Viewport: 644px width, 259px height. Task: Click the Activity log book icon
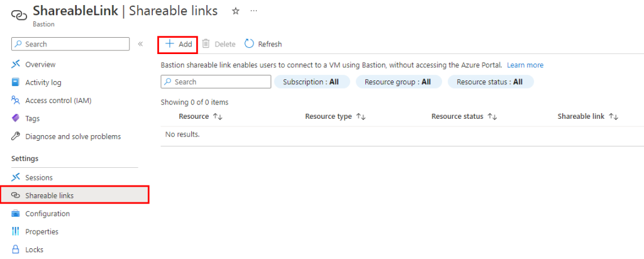click(x=16, y=82)
